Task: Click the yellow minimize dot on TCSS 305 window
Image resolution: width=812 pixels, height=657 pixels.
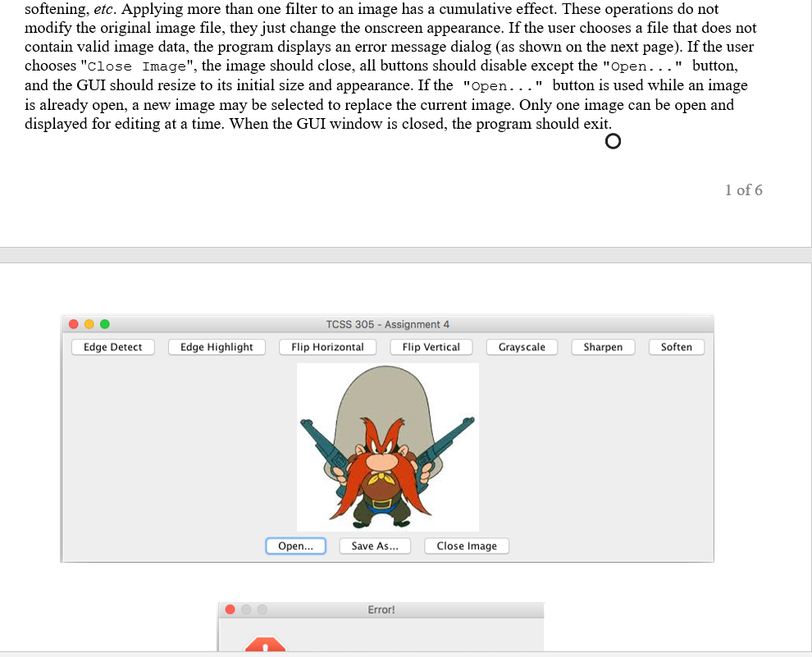Action: [89, 324]
